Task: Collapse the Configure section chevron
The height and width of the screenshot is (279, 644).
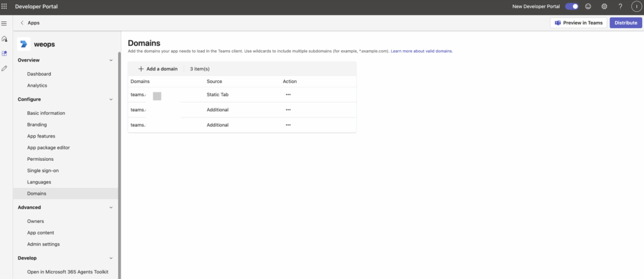Action: (x=111, y=99)
